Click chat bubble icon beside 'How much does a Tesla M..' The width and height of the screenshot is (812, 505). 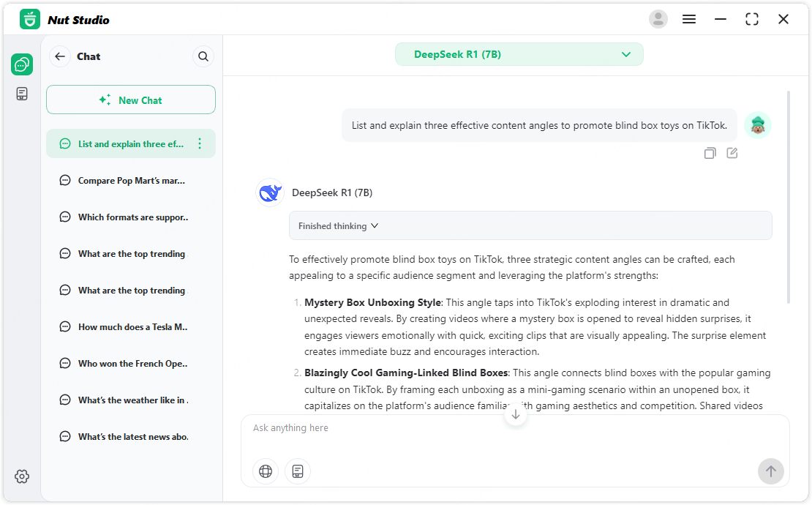click(64, 327)
